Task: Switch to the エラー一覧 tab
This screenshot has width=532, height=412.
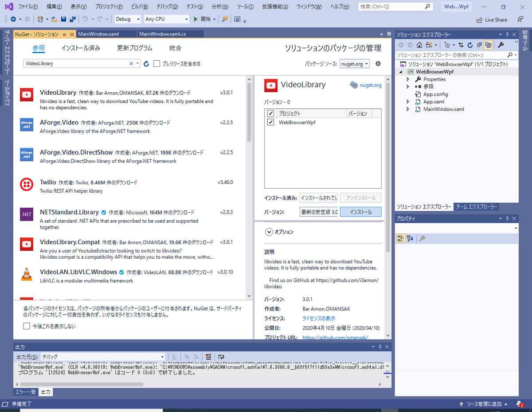Action: pyautogui.click(x=25, y=392)
